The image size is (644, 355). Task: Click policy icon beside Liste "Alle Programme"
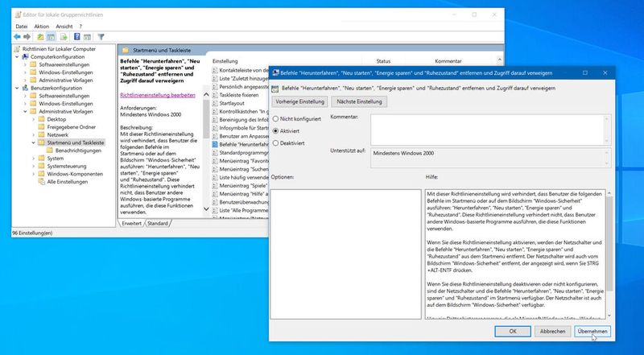[x=215, y=210]
